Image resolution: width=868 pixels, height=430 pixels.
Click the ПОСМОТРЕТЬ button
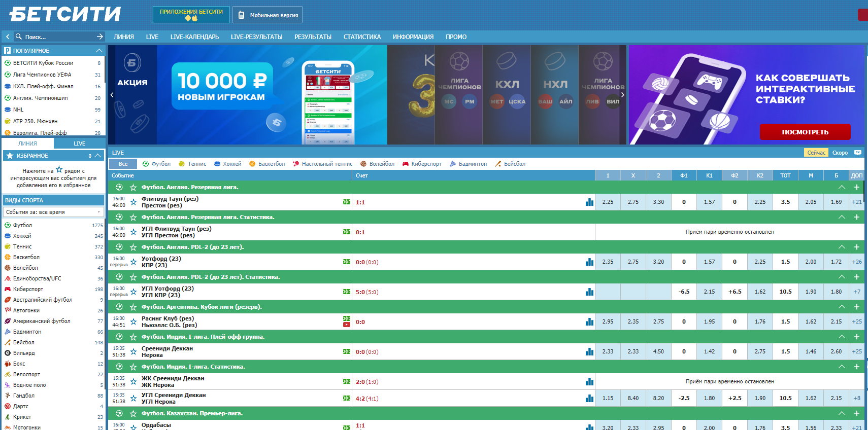805,132
